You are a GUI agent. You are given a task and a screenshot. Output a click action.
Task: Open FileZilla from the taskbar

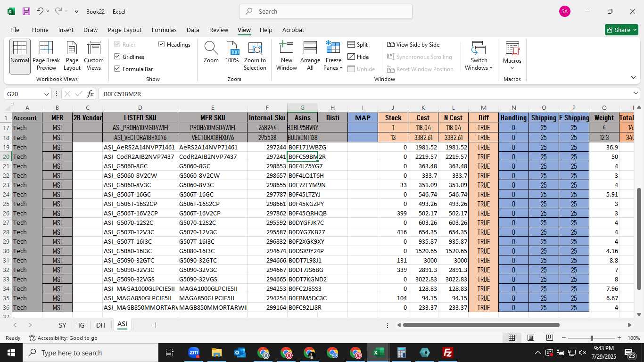448,353
